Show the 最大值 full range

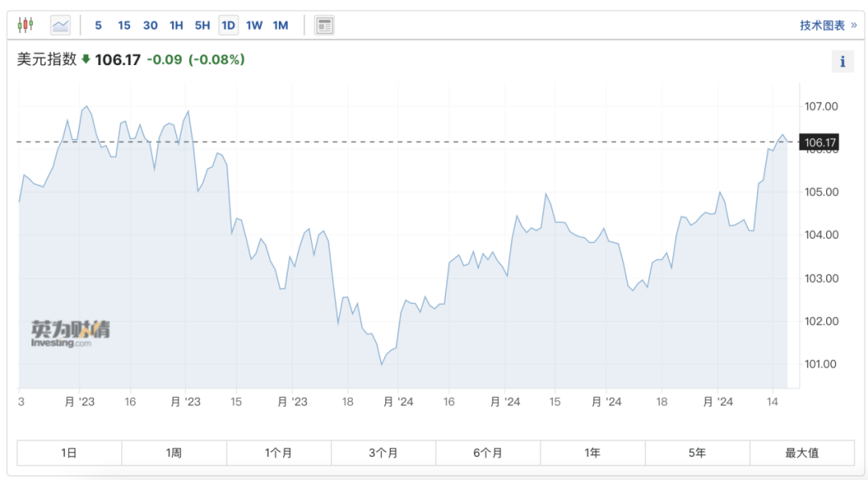[x=802, y=453]
